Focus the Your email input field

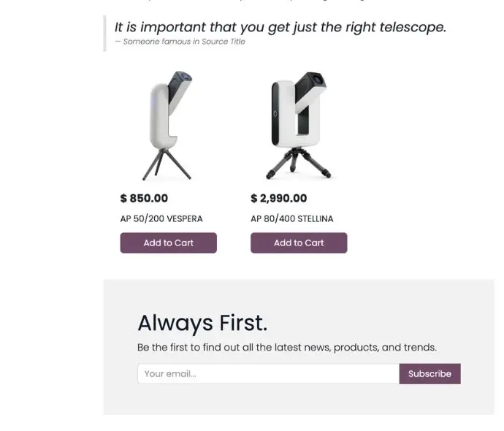(x=268, y=374)
